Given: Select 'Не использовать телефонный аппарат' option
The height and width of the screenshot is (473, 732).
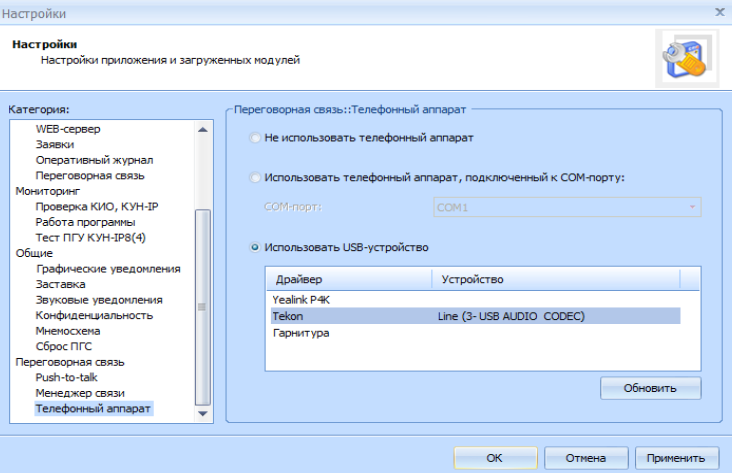Looking at the screenshot, I should click(255, 137).
